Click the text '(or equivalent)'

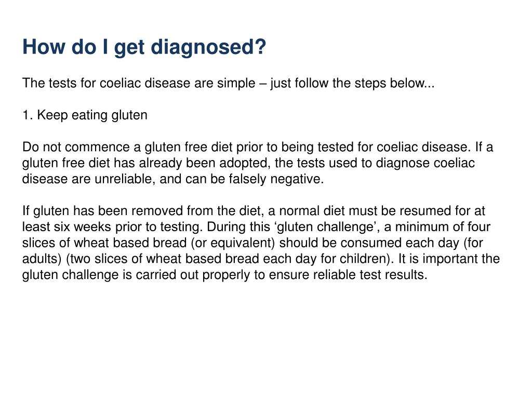pyautogui.click(x=233, y=243)
